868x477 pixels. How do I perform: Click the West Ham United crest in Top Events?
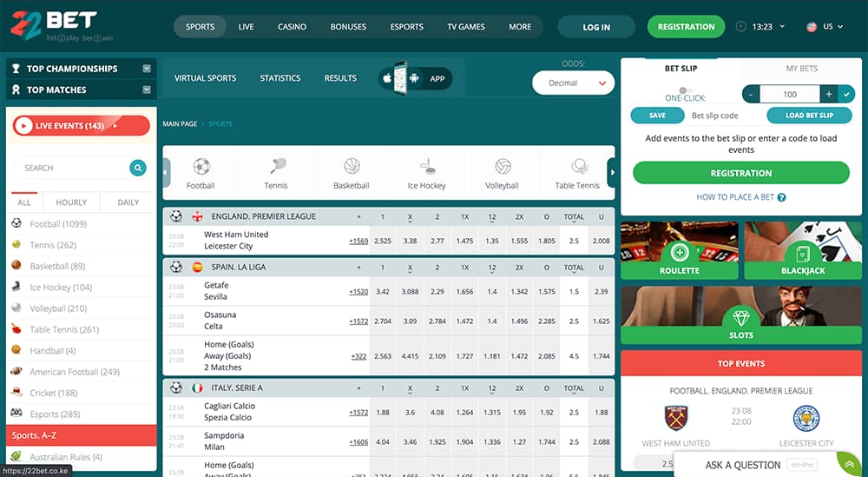coord(675,418)
